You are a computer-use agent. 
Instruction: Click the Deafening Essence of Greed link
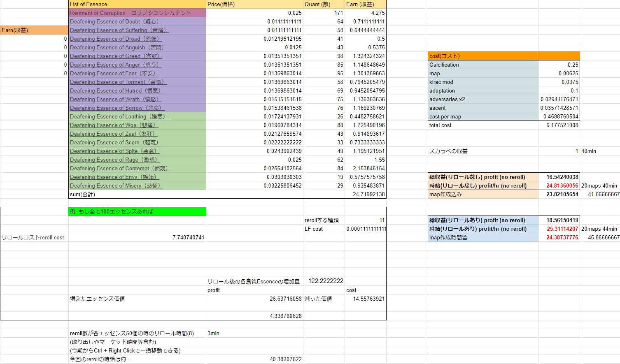pos(115,56)
